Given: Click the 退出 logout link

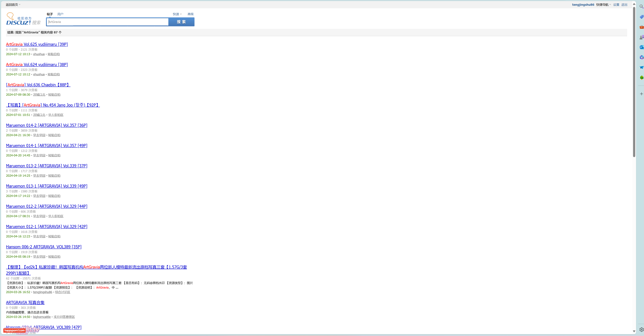Looking at the screenshot, I should [x=624, y=5].
